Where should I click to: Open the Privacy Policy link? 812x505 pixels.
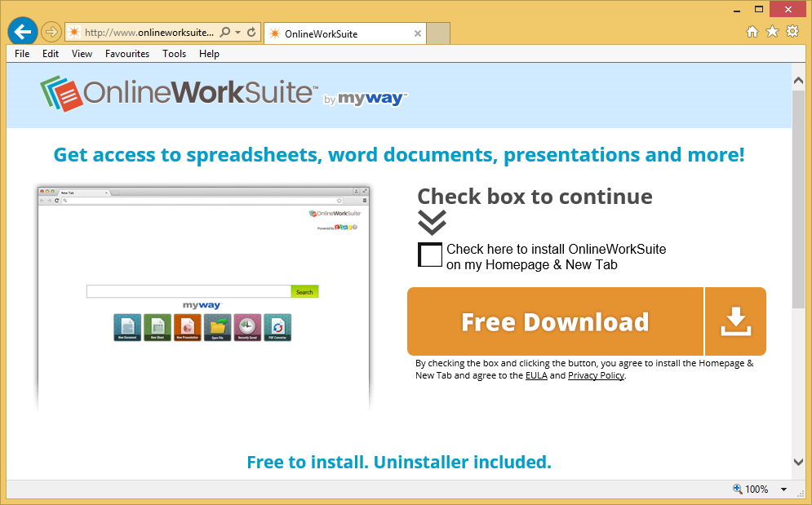click(596, 375)
